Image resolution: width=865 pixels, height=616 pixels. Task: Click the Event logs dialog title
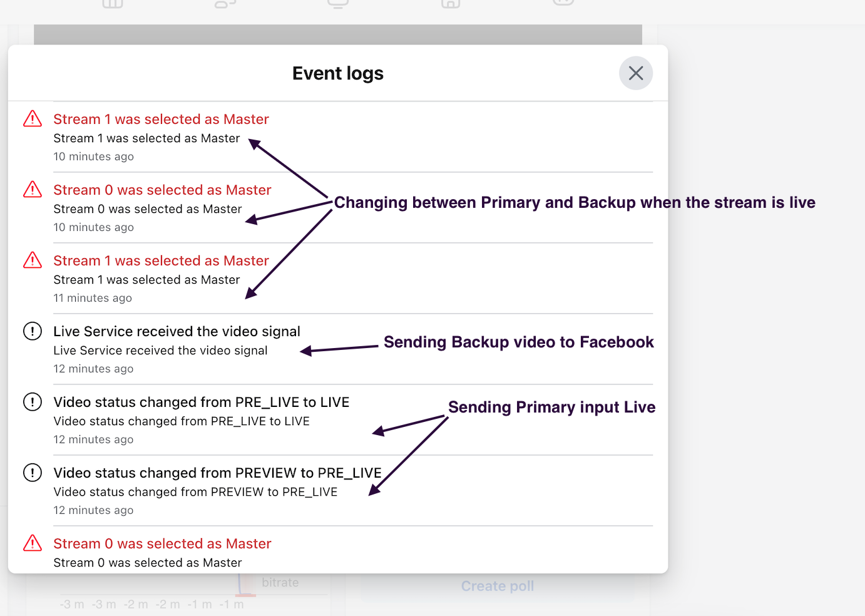pyautogui.click(x=338, y=73)
